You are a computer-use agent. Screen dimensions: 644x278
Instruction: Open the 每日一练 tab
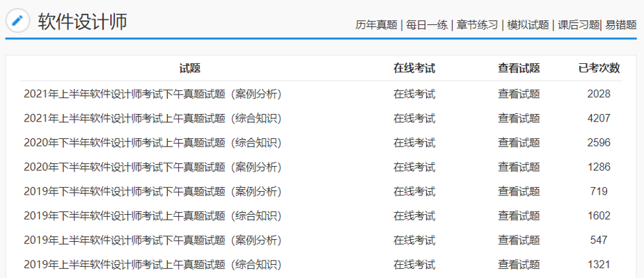(427, 25)
